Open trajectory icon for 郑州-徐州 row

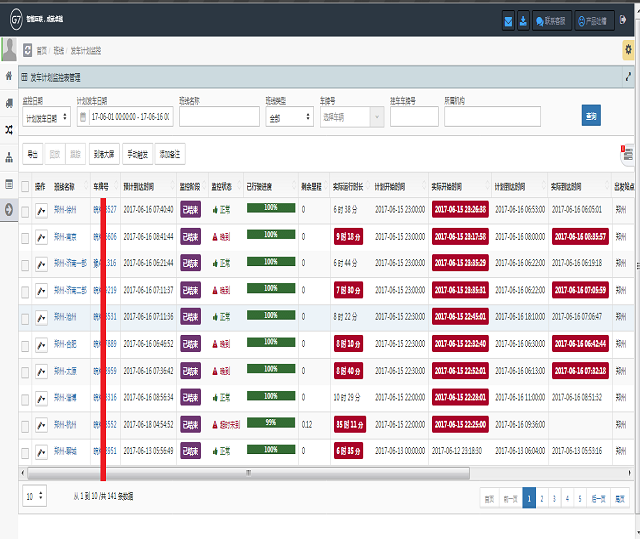41,209
